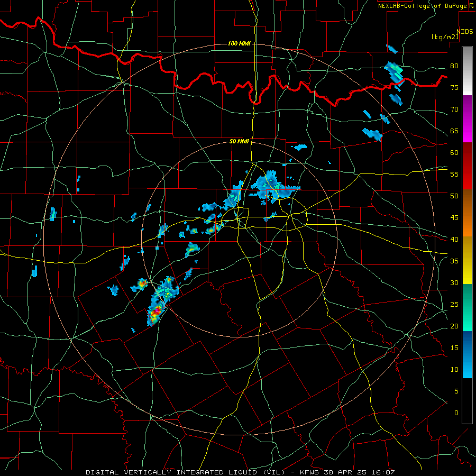
Task: Click the 25 value on the scale
Action: (454, 305)
